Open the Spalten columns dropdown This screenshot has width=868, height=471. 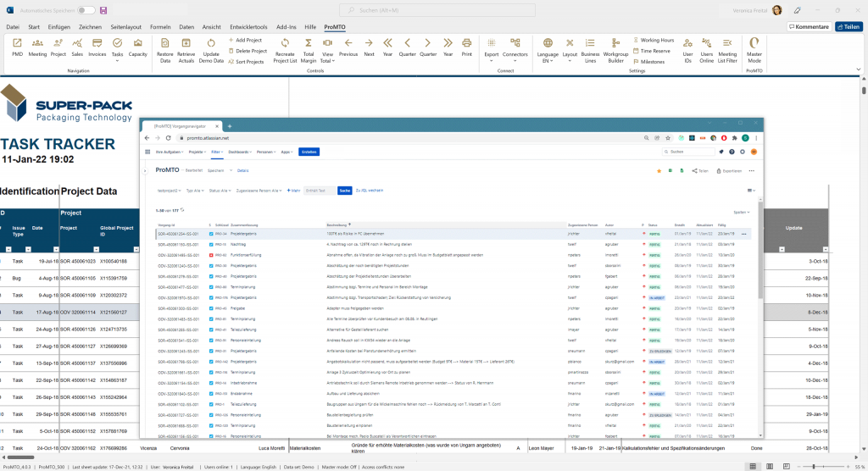coord(742,212)
